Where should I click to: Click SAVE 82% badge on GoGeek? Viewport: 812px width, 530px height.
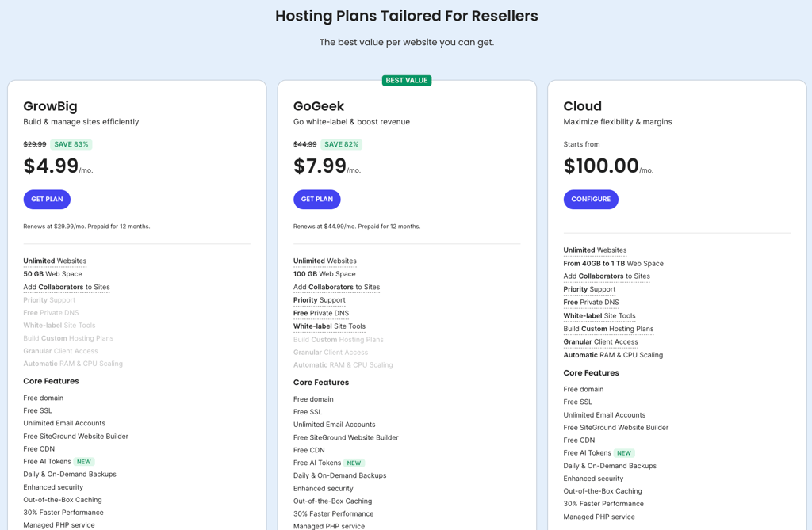341,144
